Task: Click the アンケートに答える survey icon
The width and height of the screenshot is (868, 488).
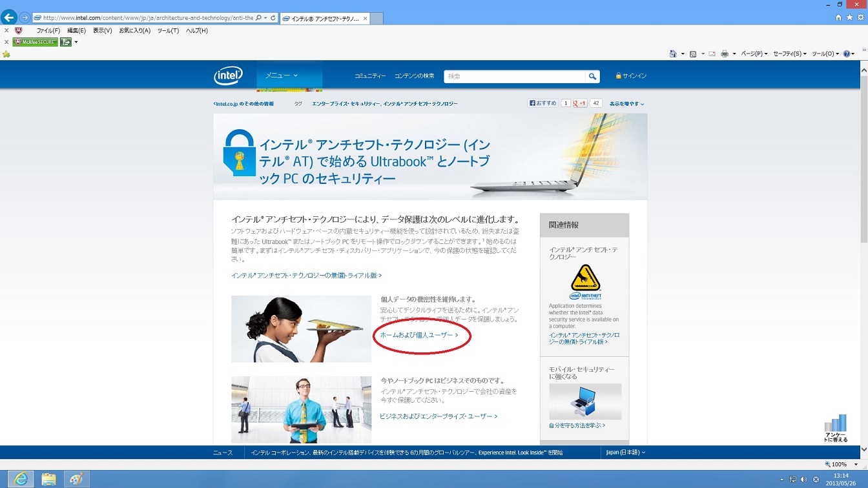Action: [x=836, y=428]
